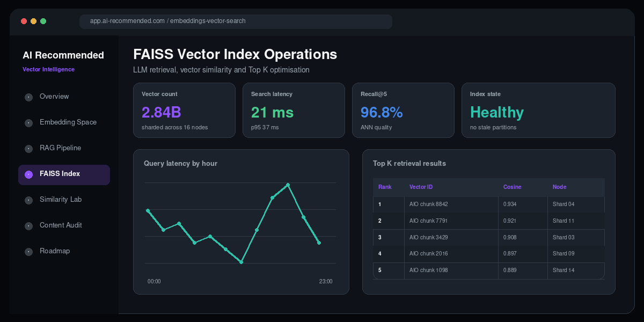Click the Vector Intelligence subtitle
The image size is (644, 322).
coord(48,69)
